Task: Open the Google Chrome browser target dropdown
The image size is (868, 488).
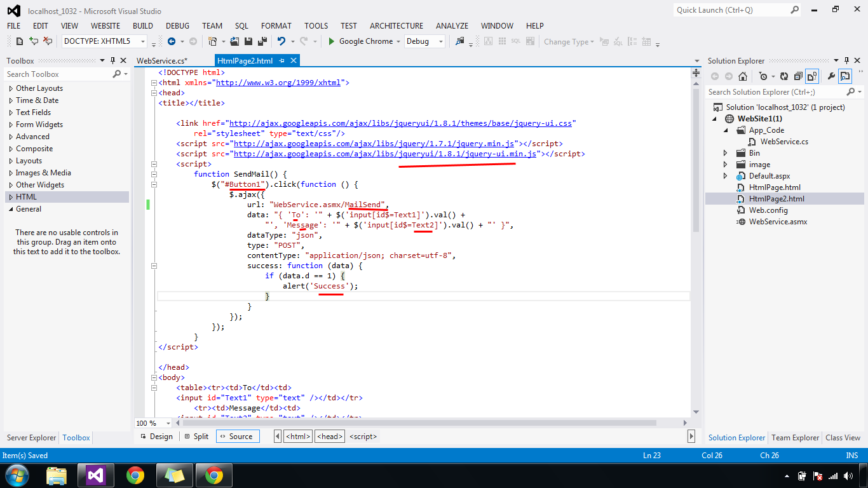Action: (398, 41)
